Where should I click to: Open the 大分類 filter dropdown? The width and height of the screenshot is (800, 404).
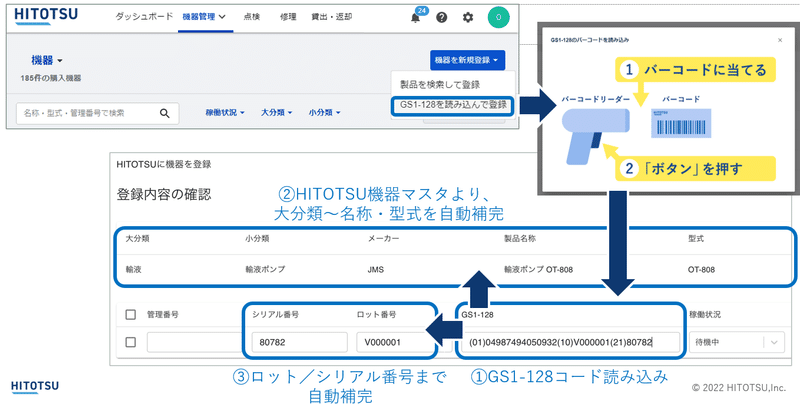277,113
